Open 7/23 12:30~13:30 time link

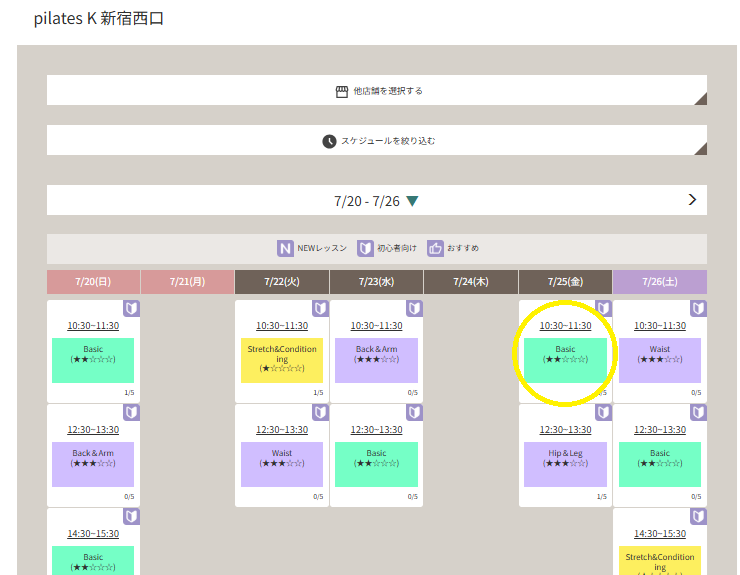coord(376,430)
